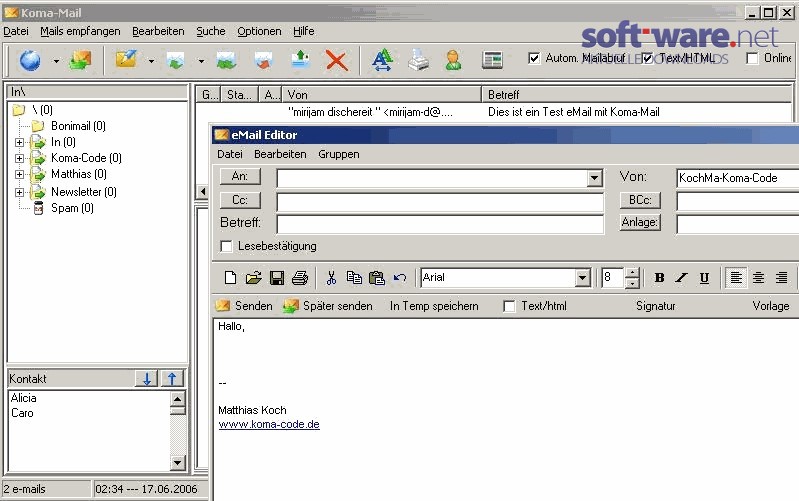The height and width of the screenshot is (501, 799).
Task: Expand the Matthias folder node
Action: click(19, 174)
